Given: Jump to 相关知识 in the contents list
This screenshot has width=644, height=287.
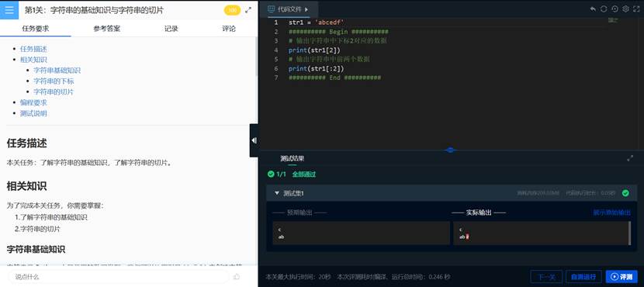Looking at the screenshot, I should tap(33, 60).
